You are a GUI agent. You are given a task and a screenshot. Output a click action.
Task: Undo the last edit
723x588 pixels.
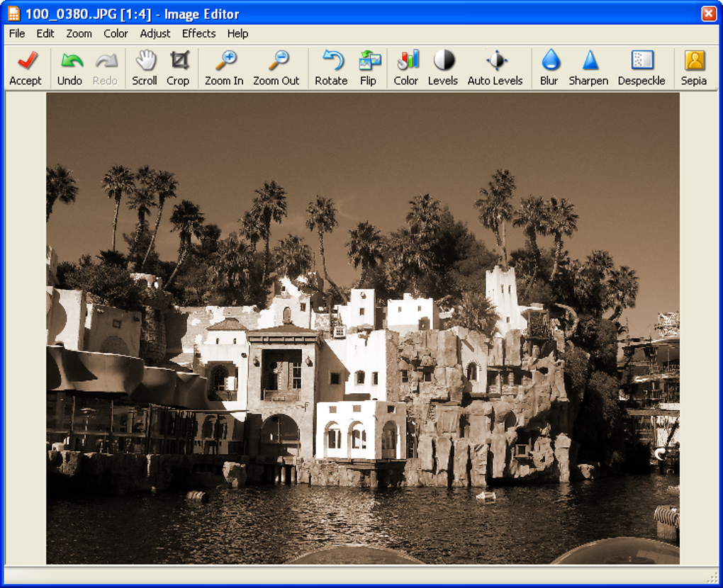[x=69, y=68]
